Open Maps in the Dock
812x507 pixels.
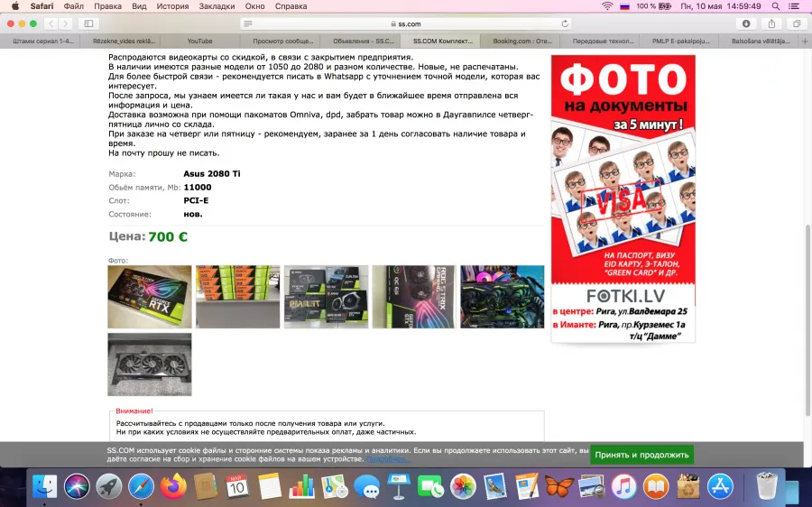pyautogui.click(x=334, y=487)
